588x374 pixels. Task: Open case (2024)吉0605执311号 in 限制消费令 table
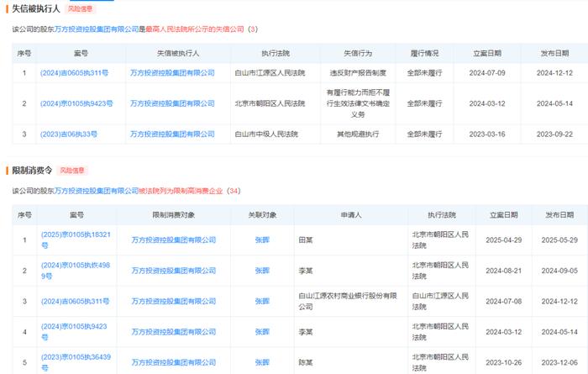click(75, 301)
